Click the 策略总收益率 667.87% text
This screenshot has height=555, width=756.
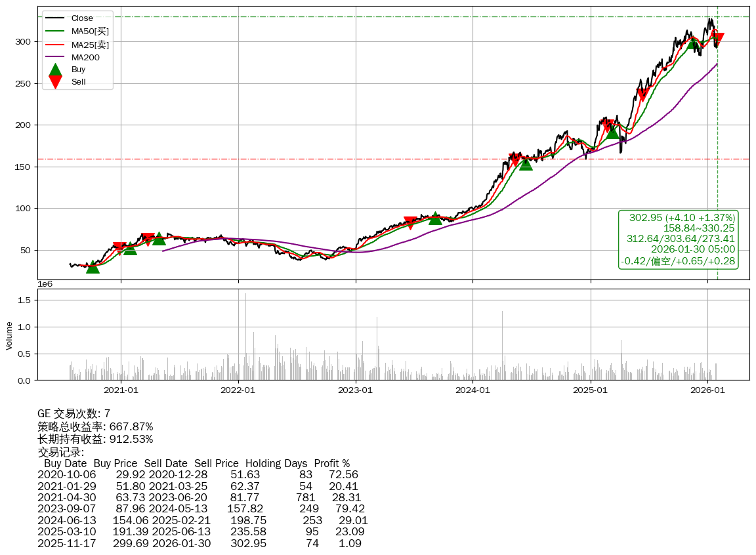[95, 426]
